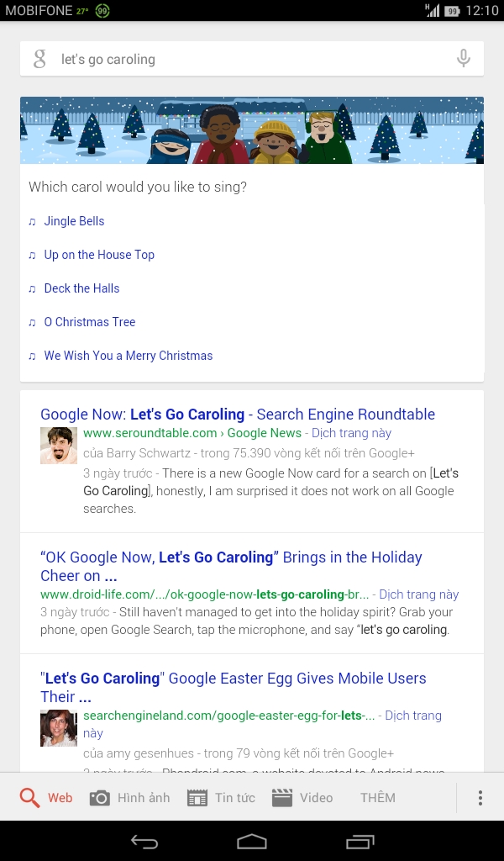Image resolution: width=504 pixels, height=861 pixels.
Task: Tap the Google logo in search bar
Action: 39,59
